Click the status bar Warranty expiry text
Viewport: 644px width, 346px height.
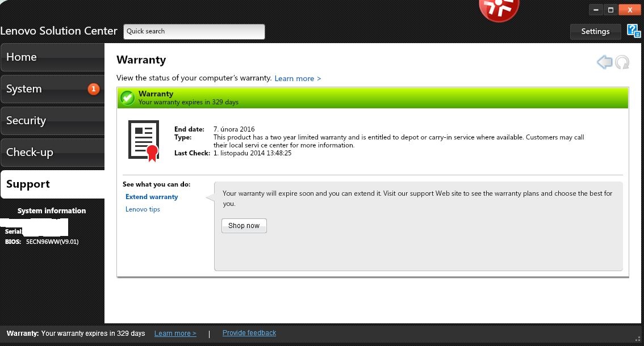[76, 334]
